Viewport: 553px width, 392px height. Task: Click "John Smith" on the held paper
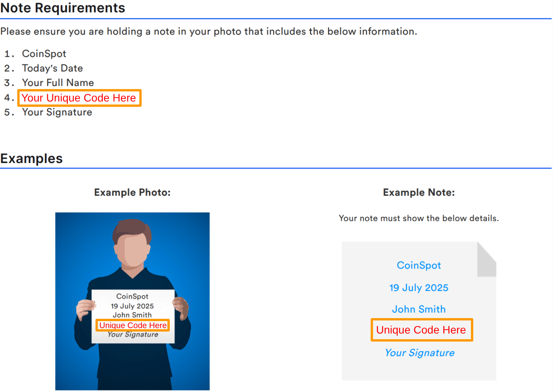pos(132,315)
